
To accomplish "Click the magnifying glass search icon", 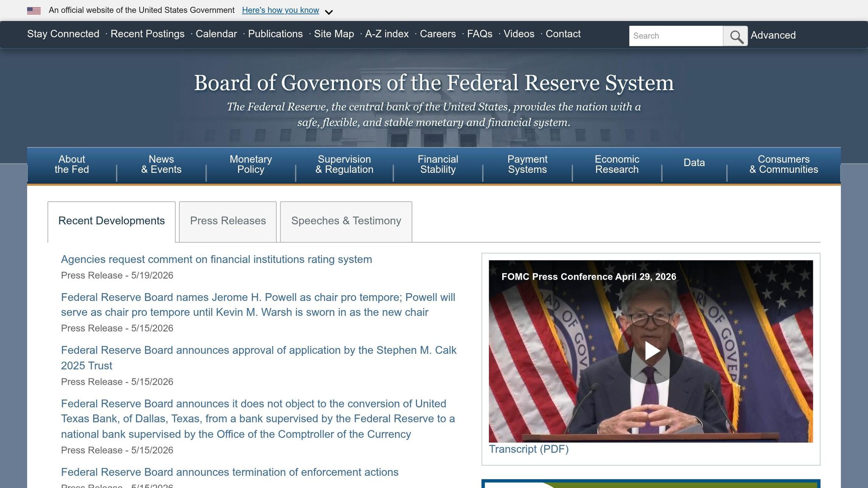I will point(735,36).
